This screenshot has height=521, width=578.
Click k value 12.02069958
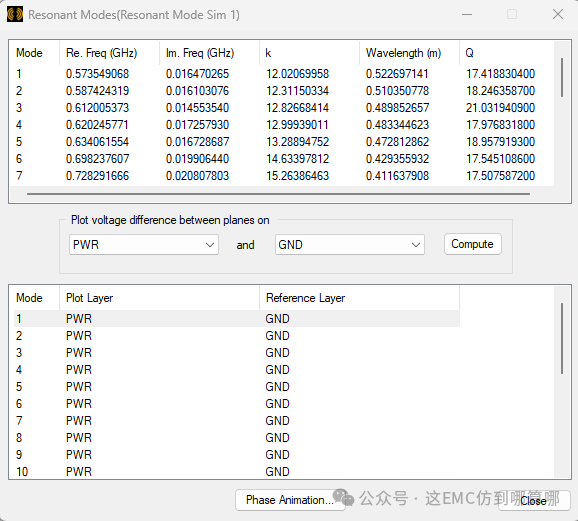tap(297, 74)
